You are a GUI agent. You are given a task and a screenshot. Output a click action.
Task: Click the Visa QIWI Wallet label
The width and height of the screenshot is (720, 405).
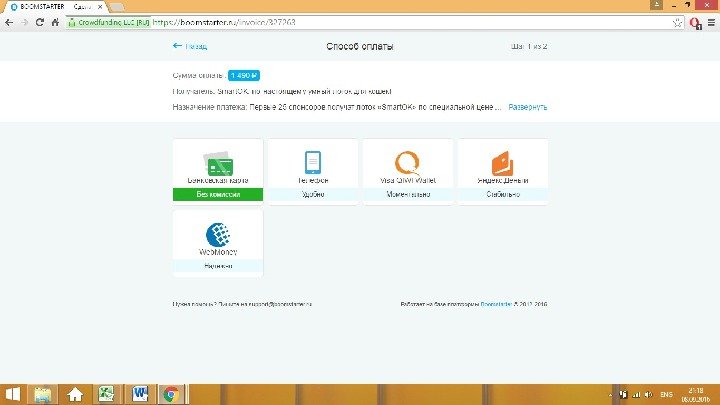pyautogui.click(x=408, y=180)
